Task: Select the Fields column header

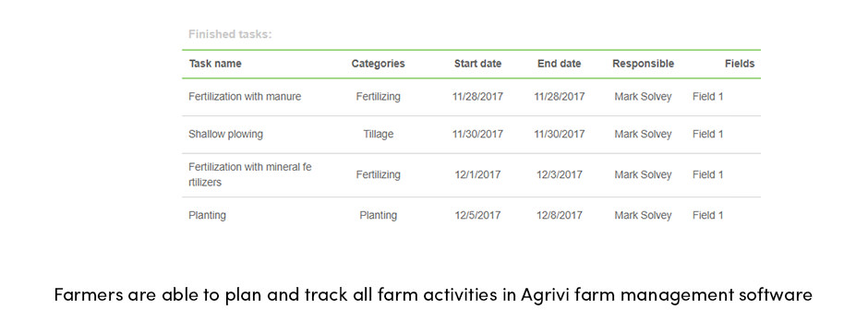Action: (x=740, y=64)
